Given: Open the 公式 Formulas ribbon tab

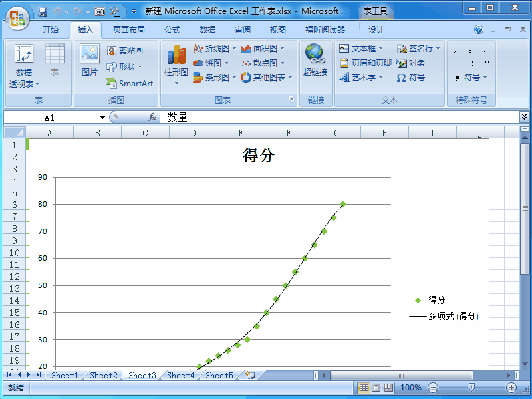Looking at the screenshot, I should pyautogui.click(x=172, y=29).
